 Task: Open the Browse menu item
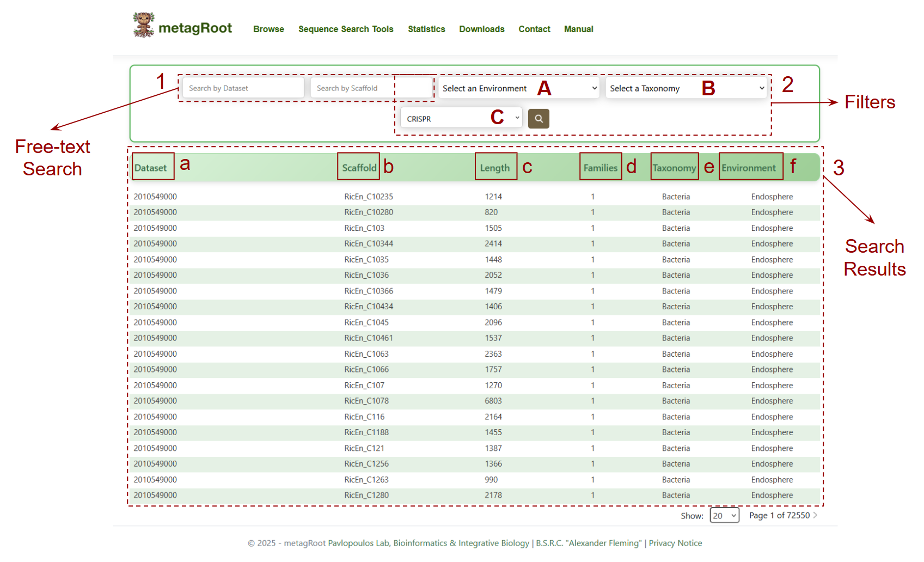click(268, 29)
